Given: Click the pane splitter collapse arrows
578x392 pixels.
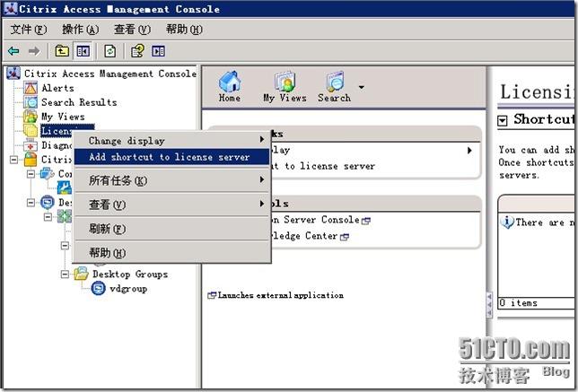Looking at the screenshot, I should coord(489,305).
